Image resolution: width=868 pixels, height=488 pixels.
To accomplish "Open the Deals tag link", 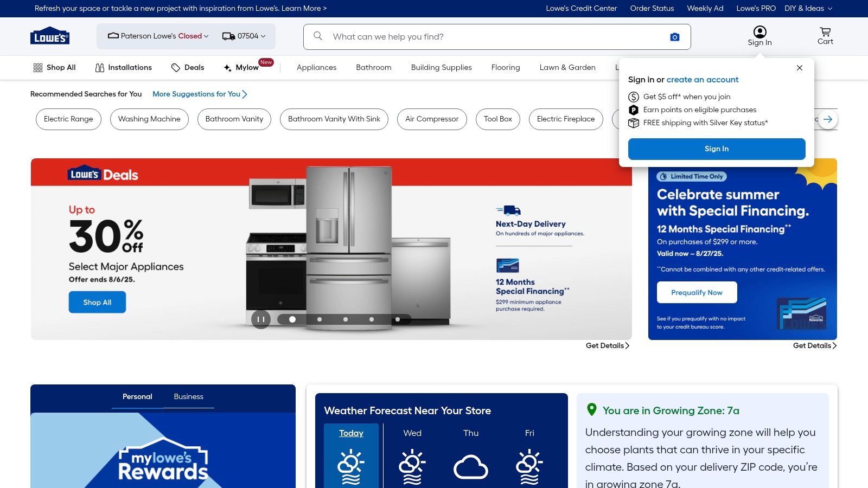I will (188, 67).
